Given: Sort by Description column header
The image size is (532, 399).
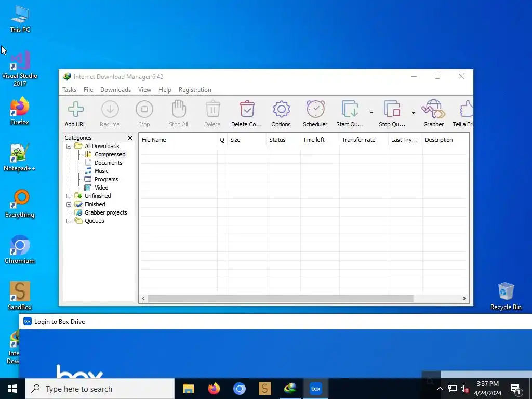Looking at the screenshot, I should 445,140.
